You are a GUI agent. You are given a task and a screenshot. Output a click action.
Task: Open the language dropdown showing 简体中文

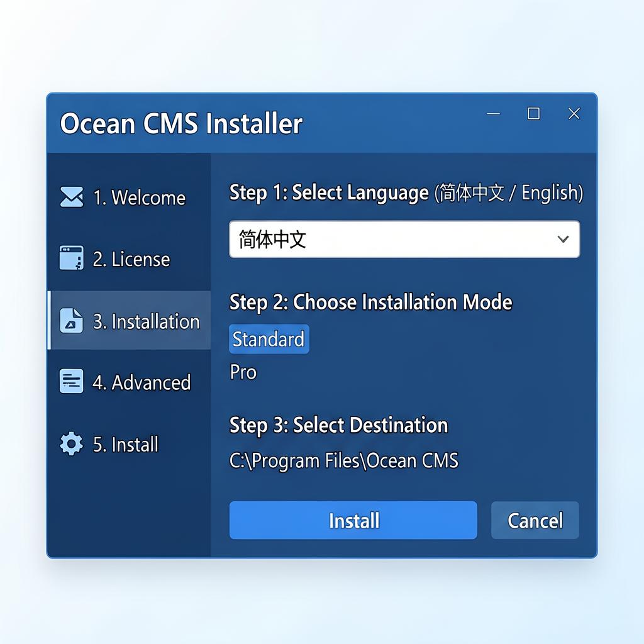click(404, 240)
